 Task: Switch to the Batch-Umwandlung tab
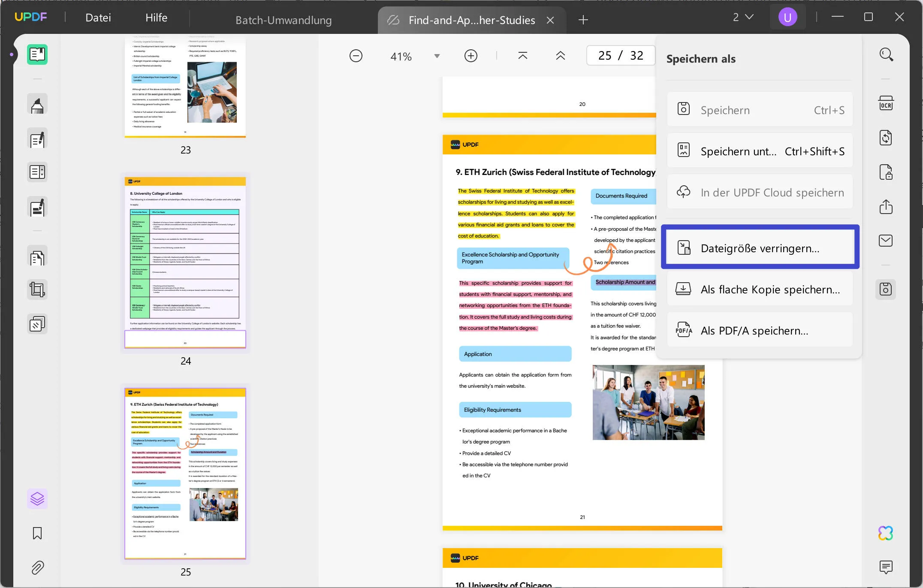[284, 20]
